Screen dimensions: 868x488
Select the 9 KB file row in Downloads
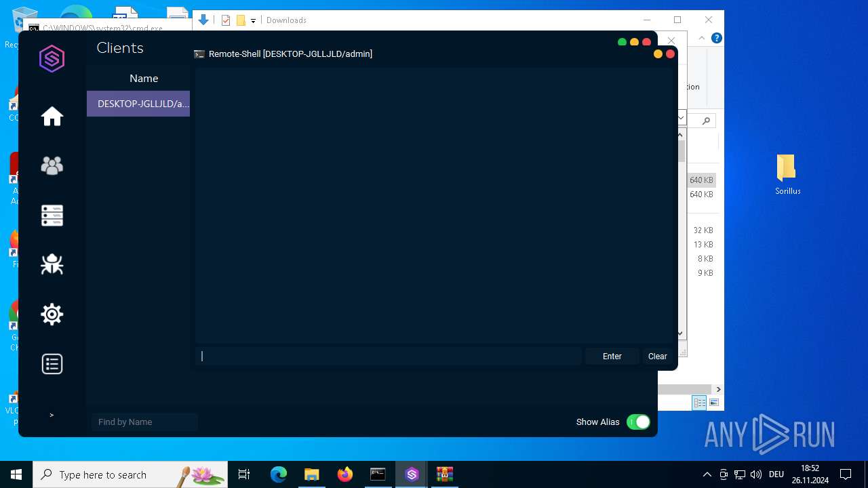(703, 273)
